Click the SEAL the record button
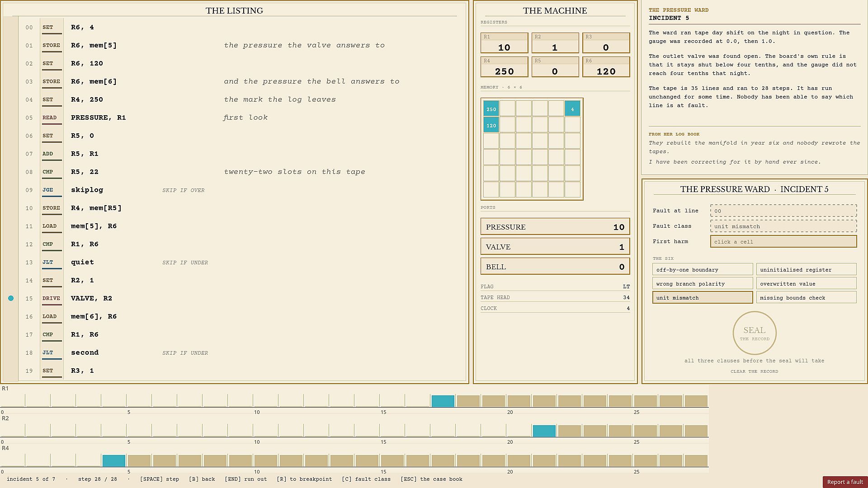This screenshot has height=488, width=868. (755, 333)
